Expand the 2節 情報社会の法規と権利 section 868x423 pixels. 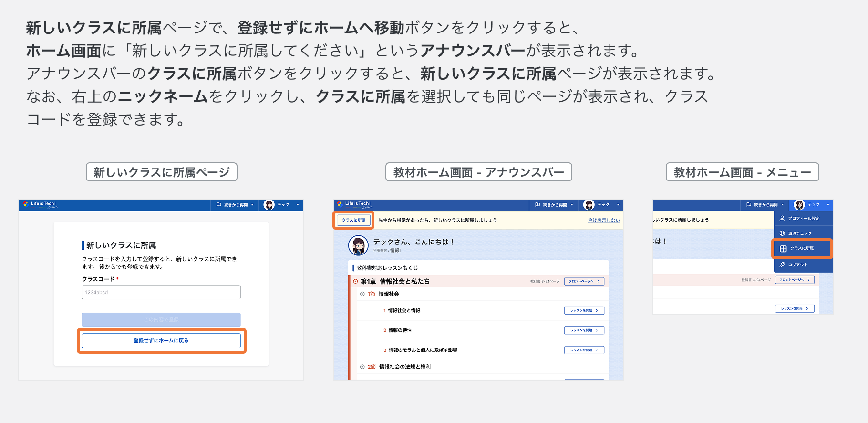(x=362, y=367)
